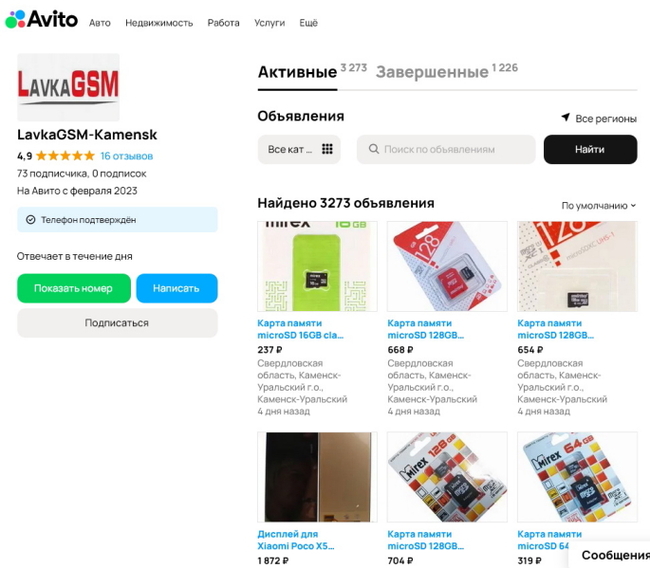Click the Avito logo icon
Viewport: 650px width, 568px height.
pyautogui.click(x=15, y=19)
